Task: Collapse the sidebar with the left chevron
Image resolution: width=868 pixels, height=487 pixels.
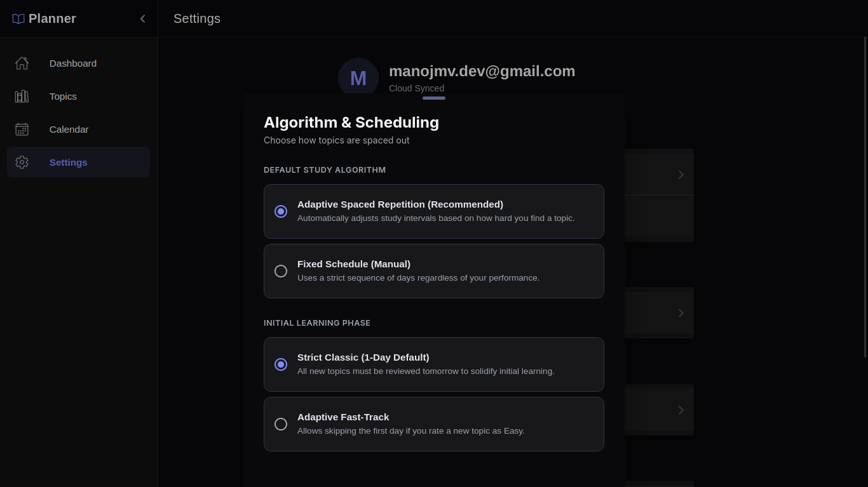Action: [142, 19]
